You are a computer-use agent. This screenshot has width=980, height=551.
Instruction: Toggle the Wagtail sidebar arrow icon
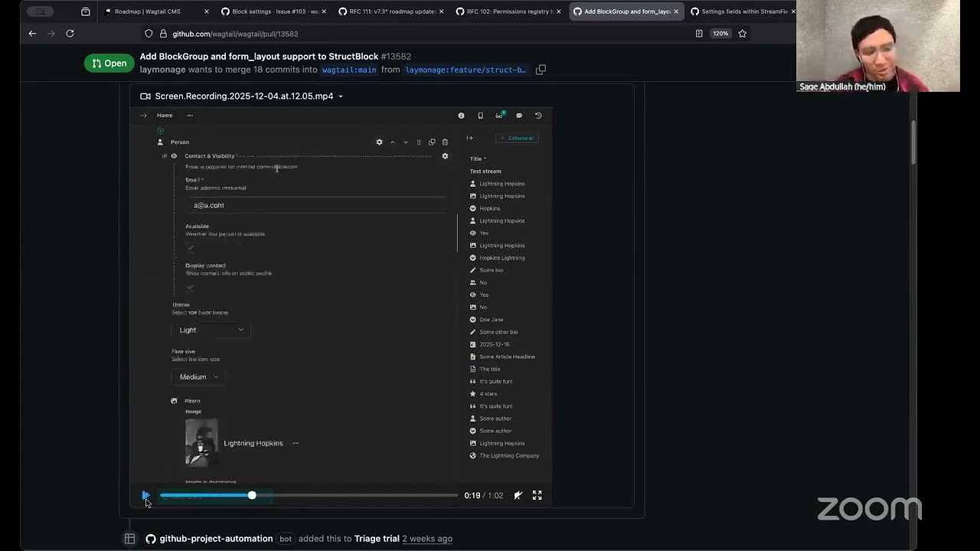click(143, 116)
